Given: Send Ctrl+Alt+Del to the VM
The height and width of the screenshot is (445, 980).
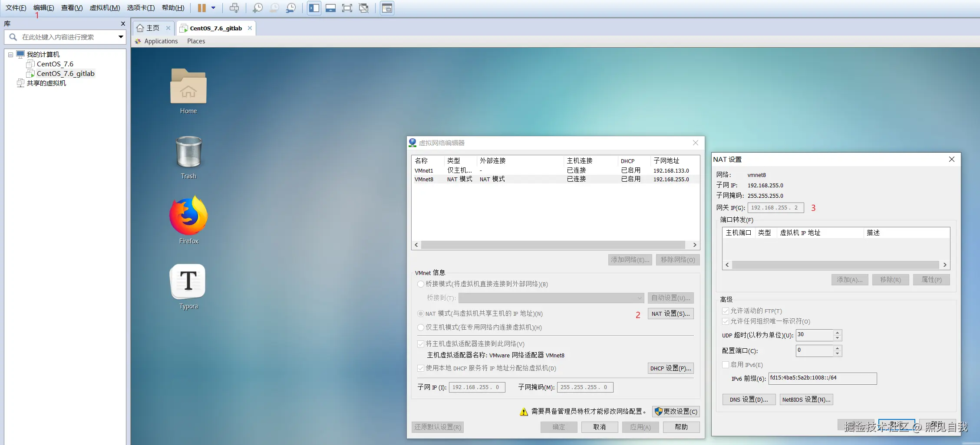Looking at the screenshot, I should pos(234,8).
